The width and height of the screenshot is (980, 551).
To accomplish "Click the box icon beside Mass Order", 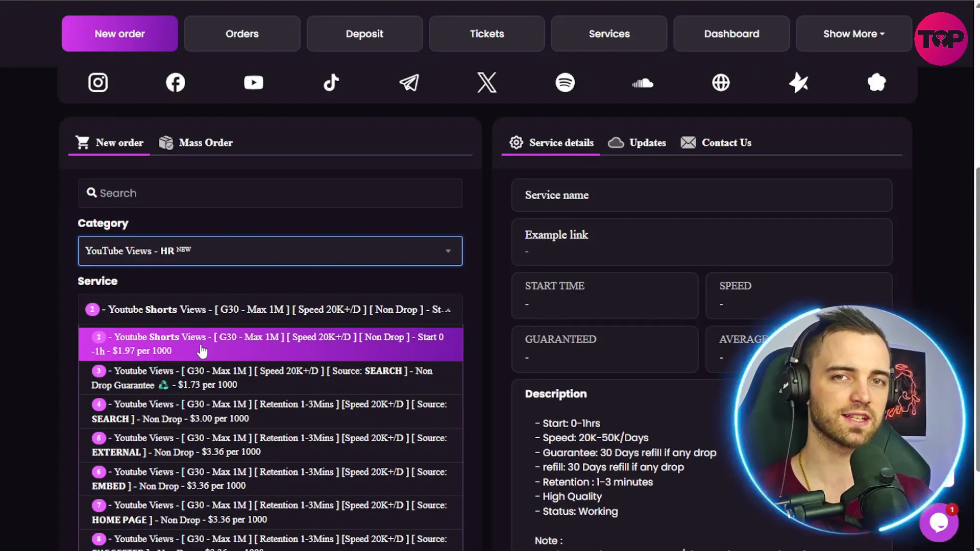I will (166, 142).
